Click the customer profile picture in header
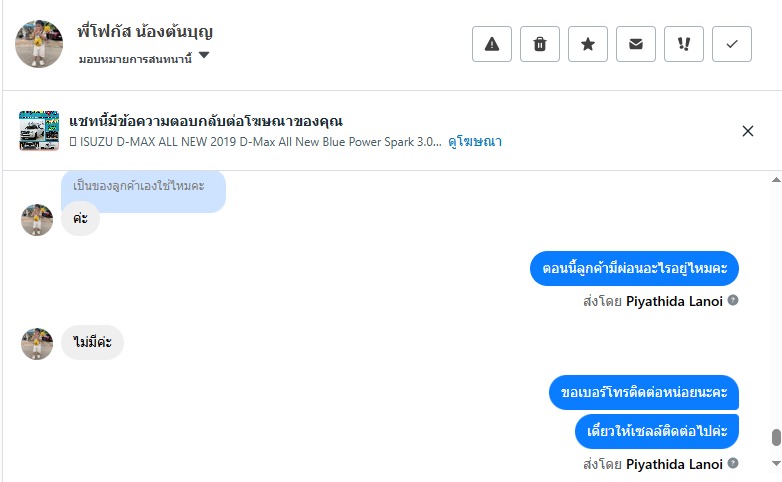782x482 pixels. click(40, 43)
